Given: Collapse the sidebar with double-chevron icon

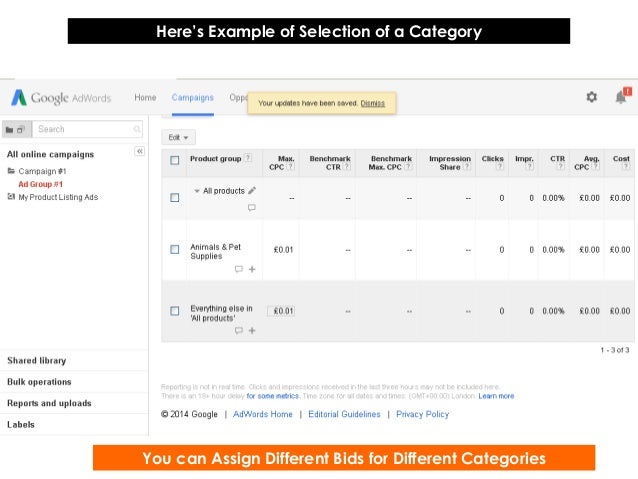Looking at the screenshot, I should (x=139, y=151).
